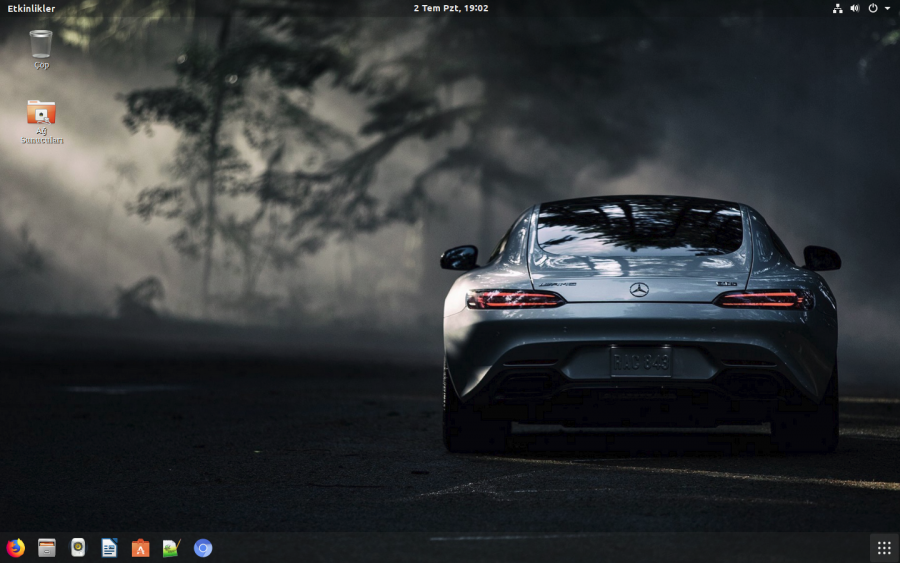Launch LibreOffice Writer from dock
Image resolution: width=900 pixels, height=563 pixels.
pyautogui.click(x=109, y=548)
